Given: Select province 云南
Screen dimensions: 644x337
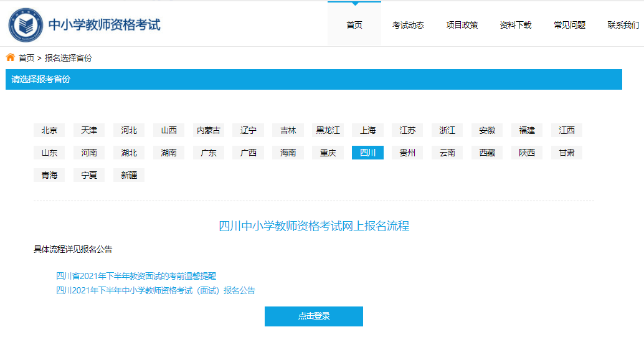Looking at the screenshot, I should [x=447, y=153].
